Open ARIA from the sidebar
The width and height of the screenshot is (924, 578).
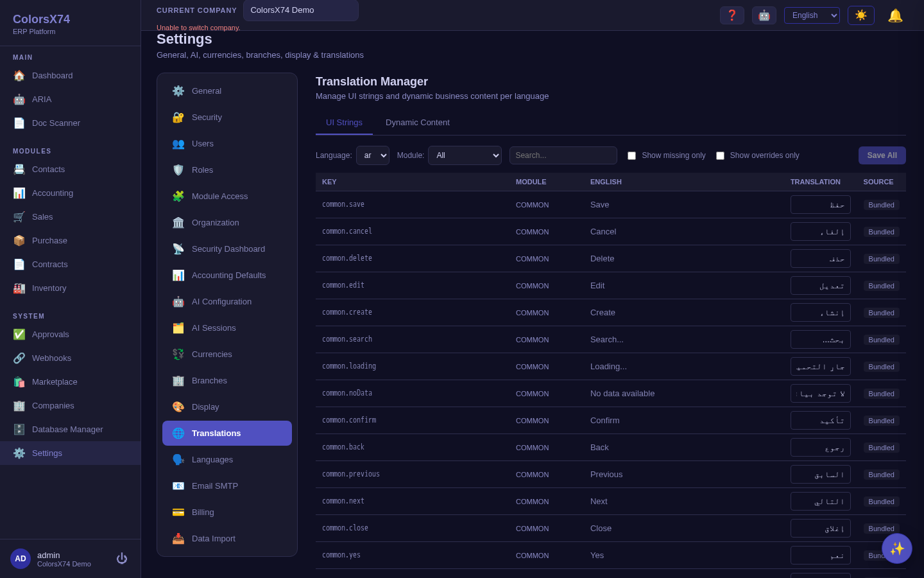click(x=71, y=100)
